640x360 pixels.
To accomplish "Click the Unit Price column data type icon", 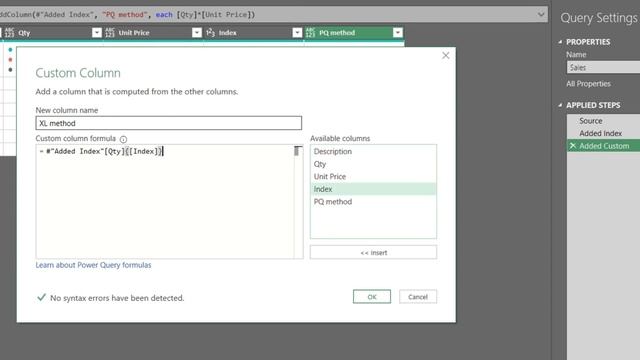I will click(x=109, y=33).
